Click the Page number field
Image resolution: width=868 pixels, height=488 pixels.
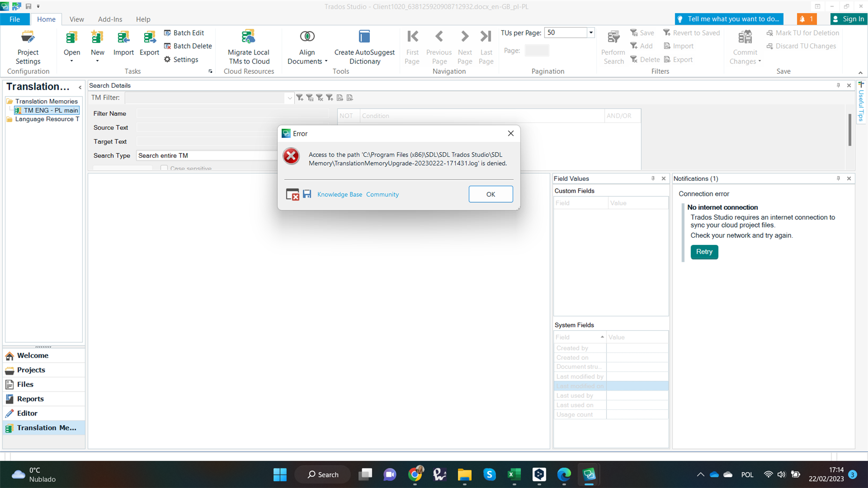[x=537, y=50]
